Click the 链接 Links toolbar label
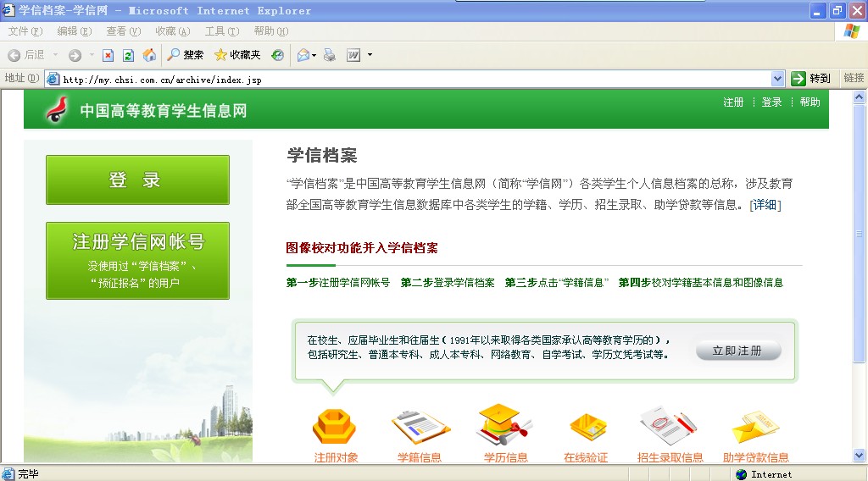 853,78
